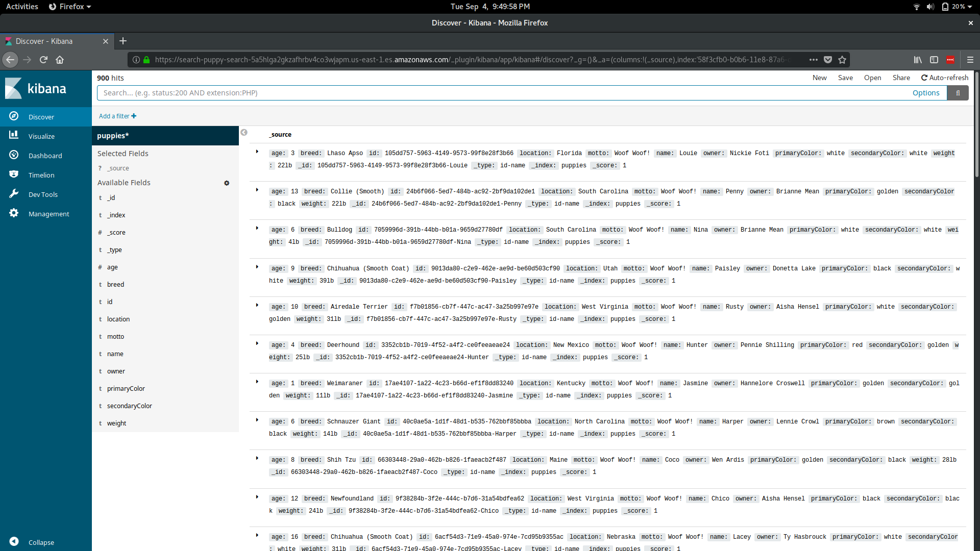
Task: Open Available Fields settings gear
Action: click(x=227, y=183)
